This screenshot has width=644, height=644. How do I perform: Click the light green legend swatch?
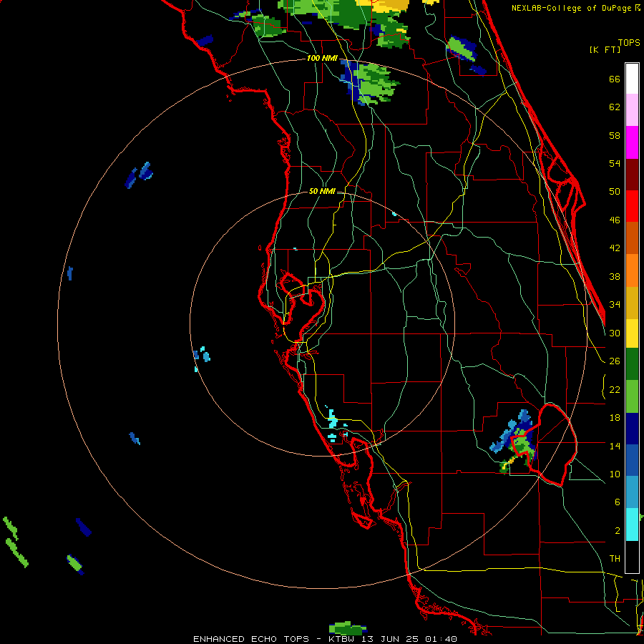click(x=632, y=396)
